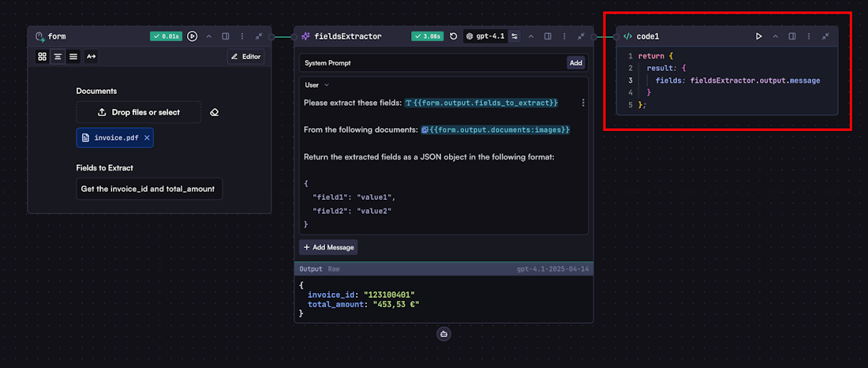Collapse the code1 node with chevron

pos(776,36)
